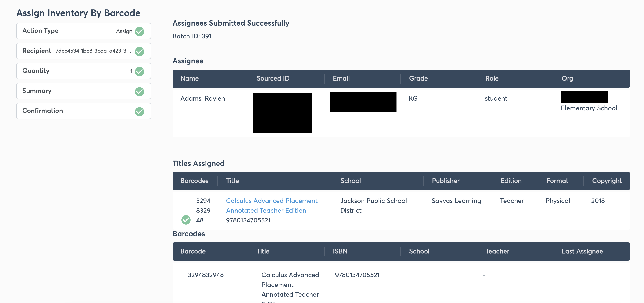The image size is (644, 303).
Task: Expand the Quantity step panel
Action: (x=83, y=71)
